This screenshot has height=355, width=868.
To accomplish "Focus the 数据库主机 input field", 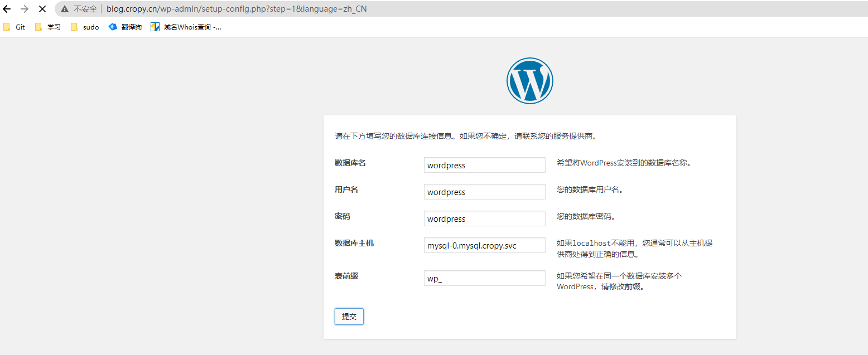I will point(485,245).
